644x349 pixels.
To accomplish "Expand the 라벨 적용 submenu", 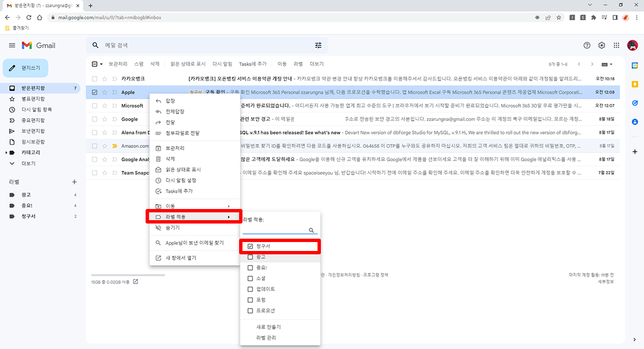I will [x=195, y=217].
